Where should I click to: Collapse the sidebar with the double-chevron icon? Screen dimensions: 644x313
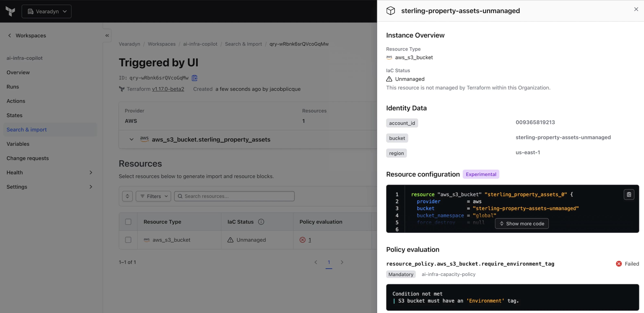click(x=107, y=36)
